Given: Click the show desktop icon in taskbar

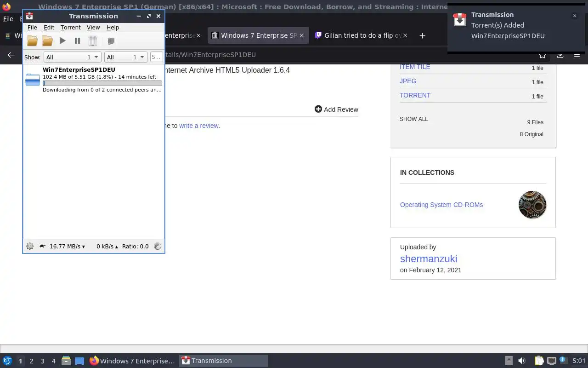Looking at the screenshot, I should (x=79, y=361).
